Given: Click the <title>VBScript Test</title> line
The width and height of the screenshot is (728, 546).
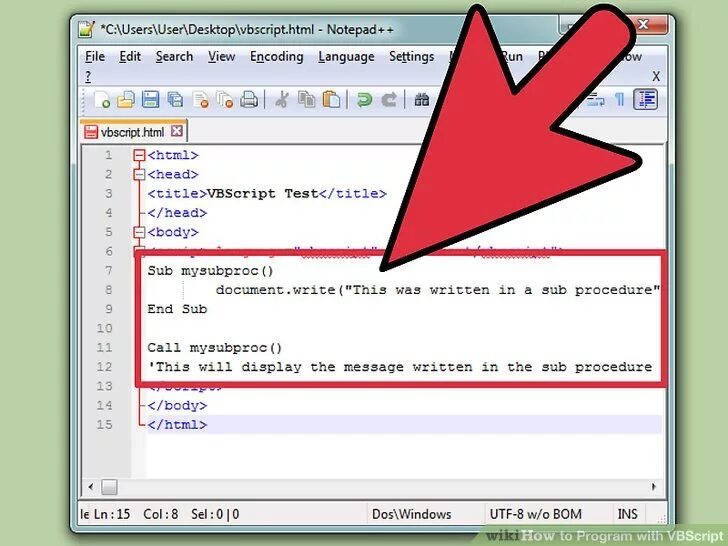Looking at the screenshot, I should tap(267, 194).
